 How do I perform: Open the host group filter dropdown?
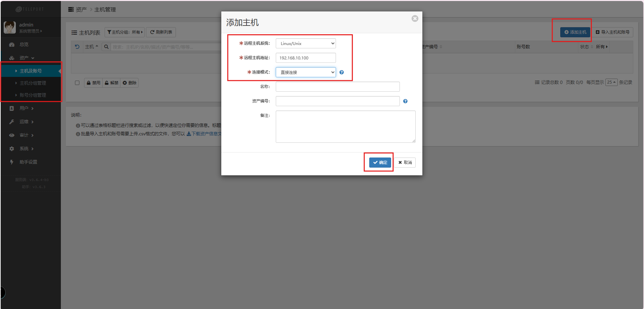click(x=125, y=32)
